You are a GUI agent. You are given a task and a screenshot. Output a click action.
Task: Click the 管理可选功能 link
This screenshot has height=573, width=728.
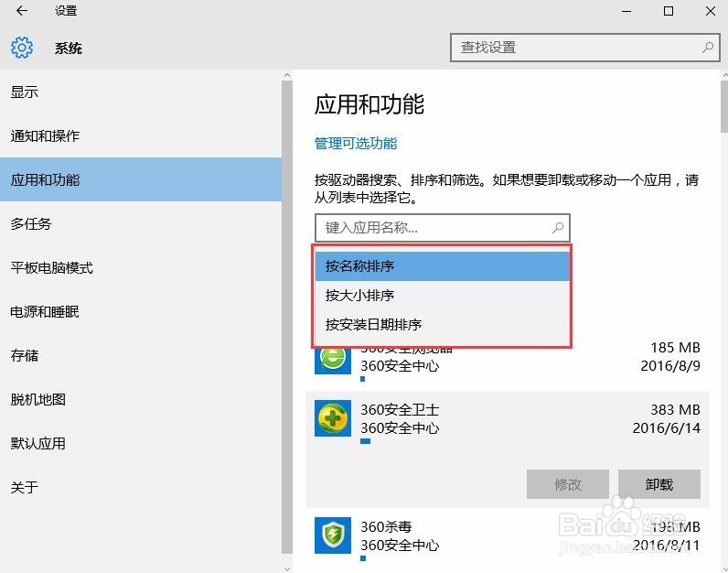click(x=356, y=143)
